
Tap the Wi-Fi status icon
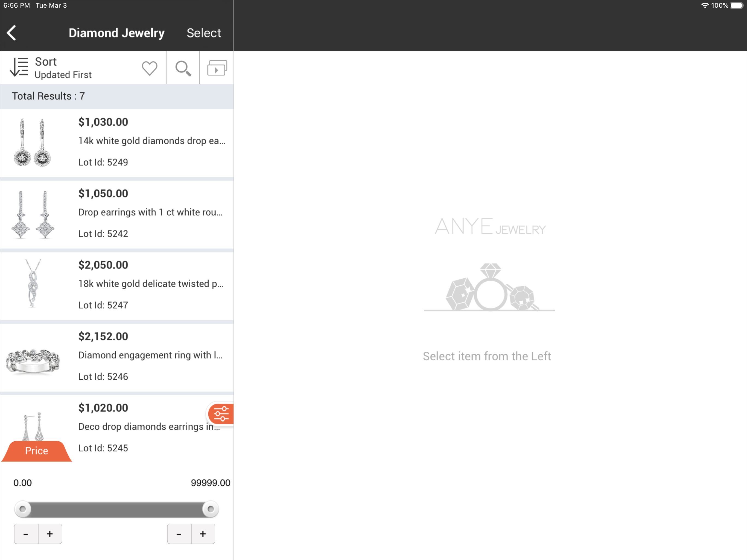[x=705, y=5]
